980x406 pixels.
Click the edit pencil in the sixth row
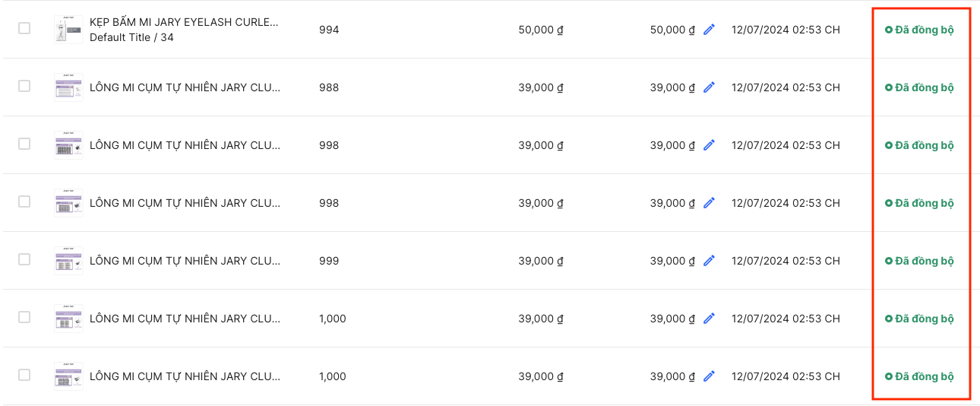tap(709, 319)
